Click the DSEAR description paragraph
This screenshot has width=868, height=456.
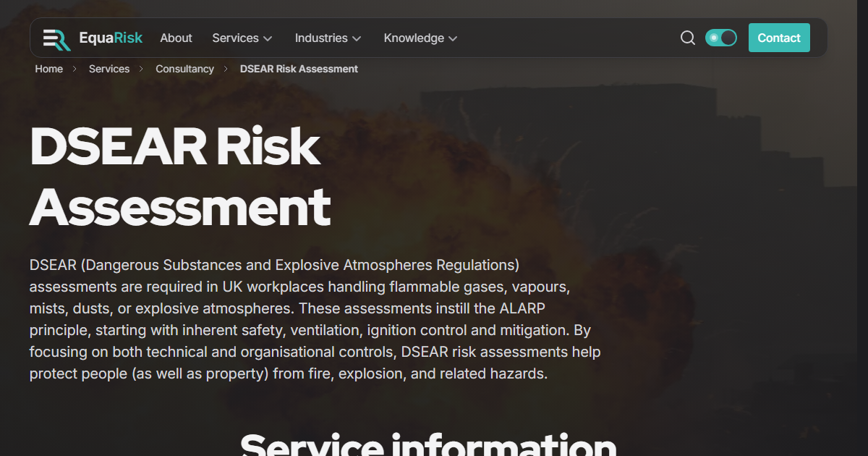(315, 319)
